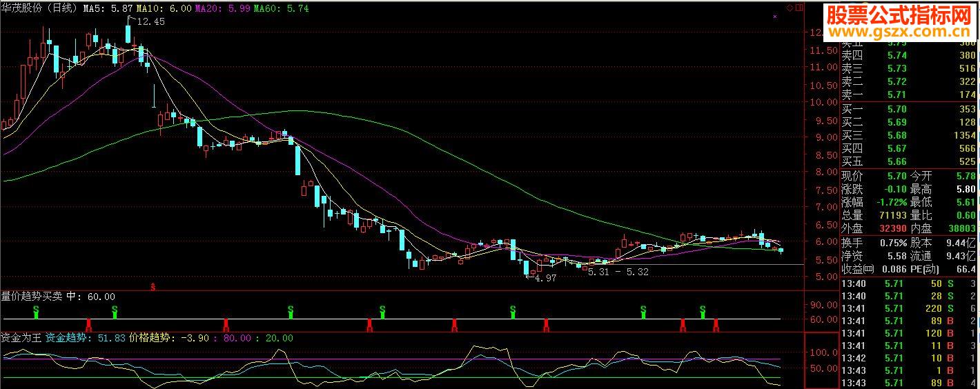The image size is (980, 389).
Task: Click the 中: 60.00 indicator value
Action: (x=90, y=297)
